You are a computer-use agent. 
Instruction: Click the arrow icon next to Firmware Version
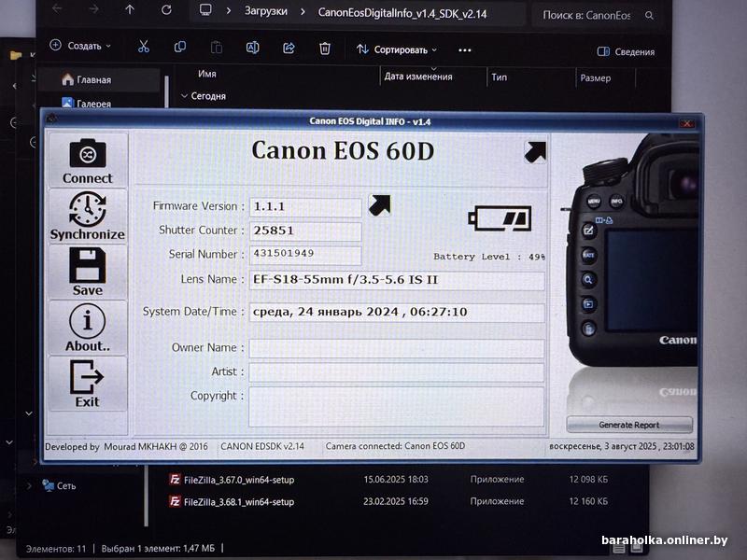(380, 205)
